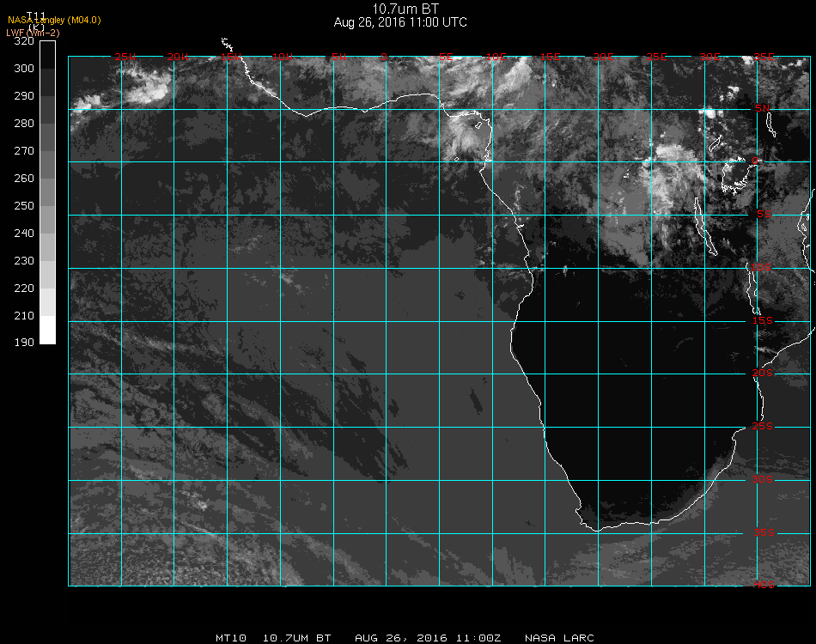Select the 'AUG 26, 2016 11:00Z' footer text

(x=428, y=638)
